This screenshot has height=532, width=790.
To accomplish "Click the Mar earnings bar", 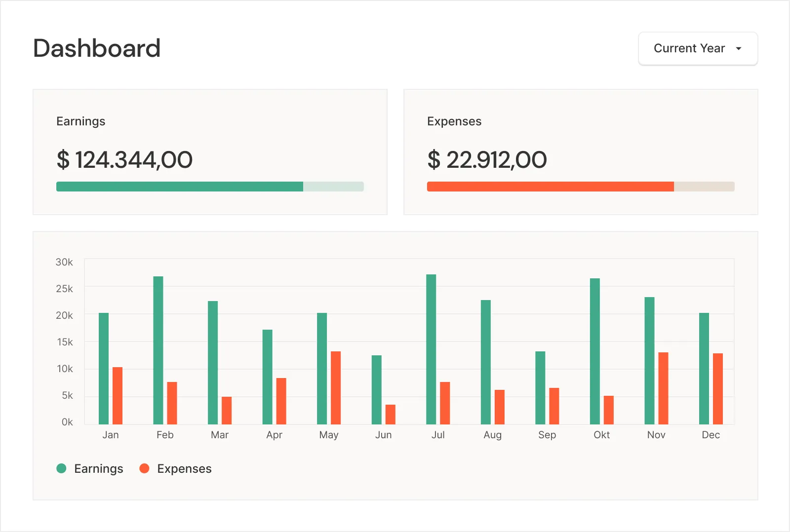I will point(213,363).
